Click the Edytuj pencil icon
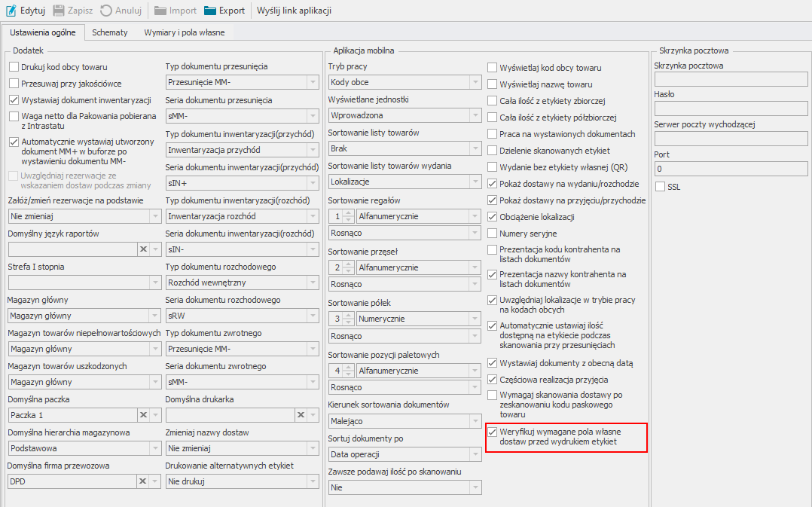This screenshot has width=812, height=507. click(11, 11)
